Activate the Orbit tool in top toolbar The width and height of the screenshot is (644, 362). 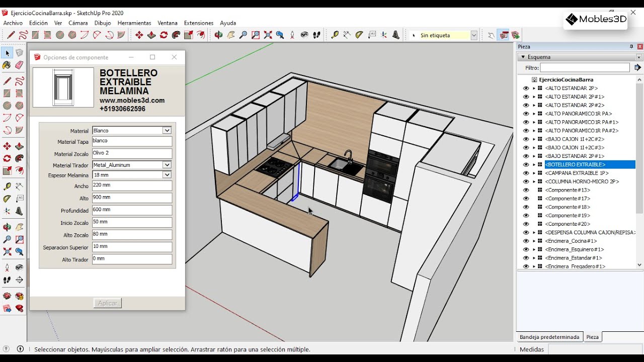coord(218,35)
